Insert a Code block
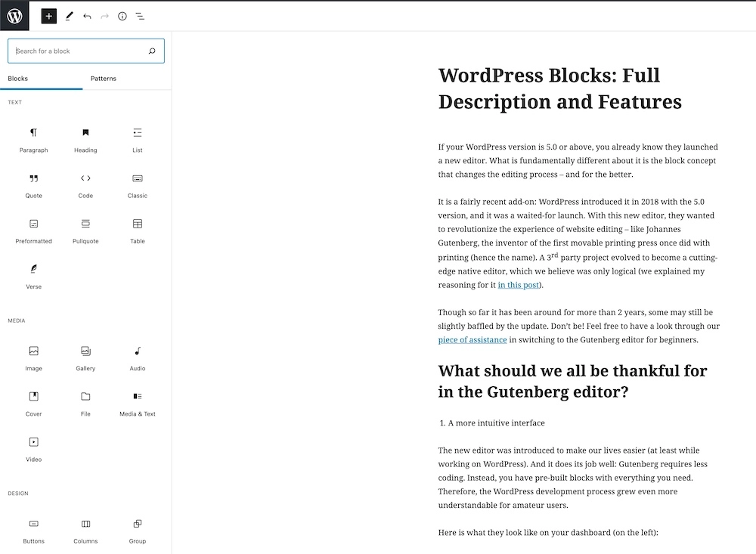 pyautogui.click(x=85, y=186)
